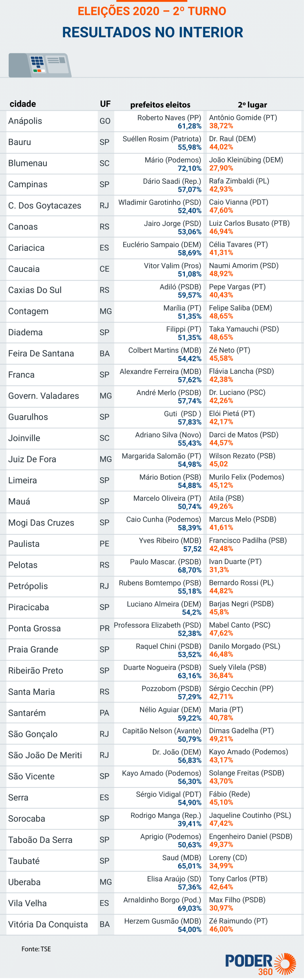Select the Anápolis city row name

pos(25,121)
